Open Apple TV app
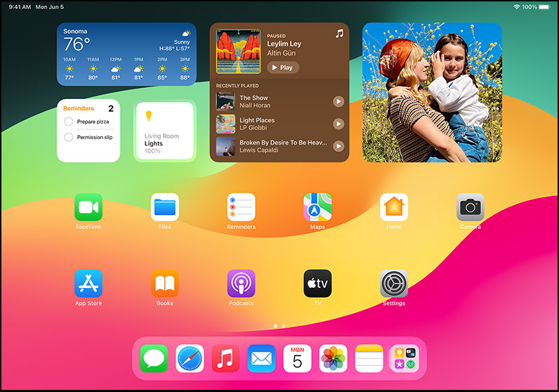Viewport: 559px width, 392px height. (x=317, y=284)
